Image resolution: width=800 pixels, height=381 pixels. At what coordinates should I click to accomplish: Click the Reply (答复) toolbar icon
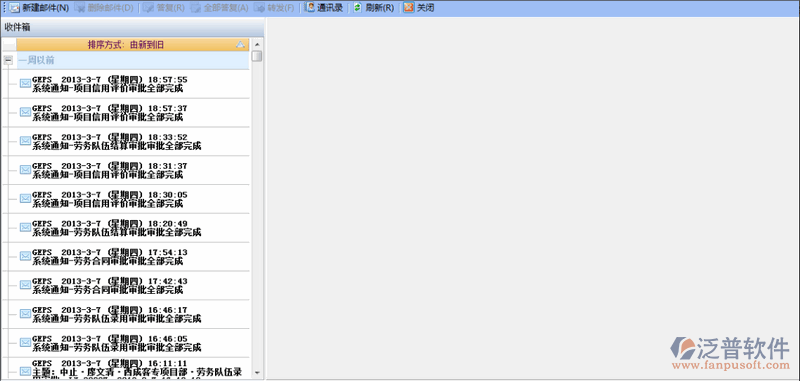[x=147, y=8]
